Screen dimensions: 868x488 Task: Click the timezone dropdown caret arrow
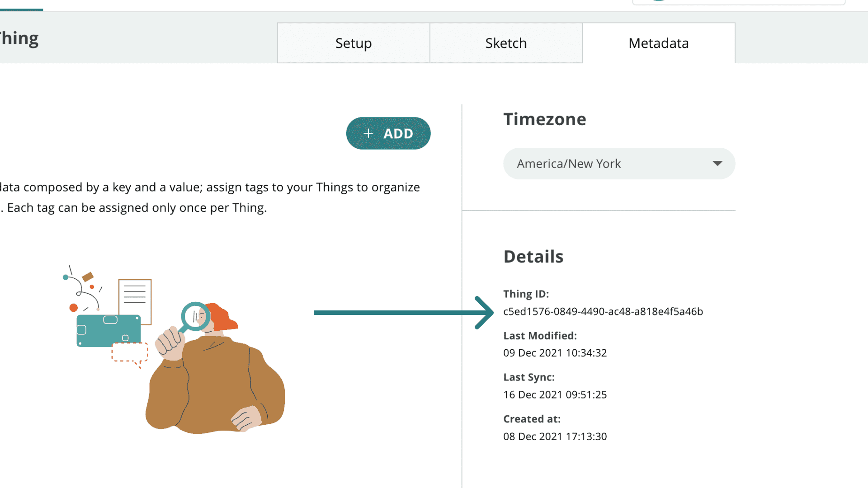click(x=717, y=164)
